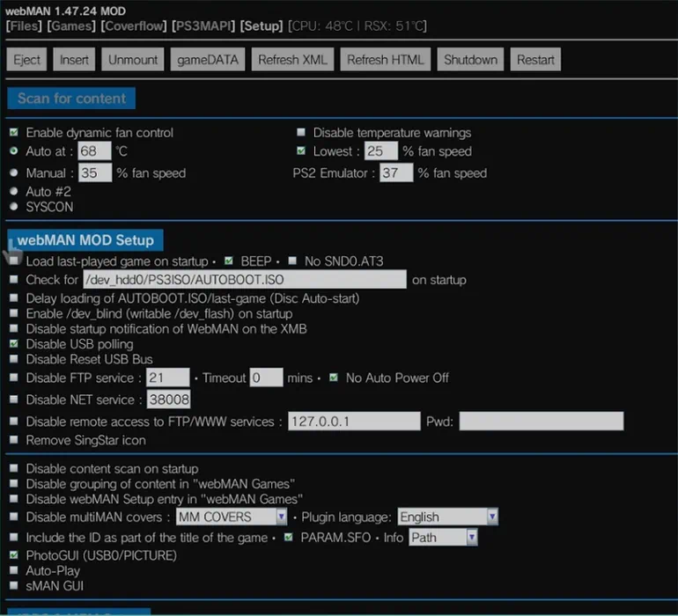Toggle Disable USB polling checkbox

click(14, 344)
